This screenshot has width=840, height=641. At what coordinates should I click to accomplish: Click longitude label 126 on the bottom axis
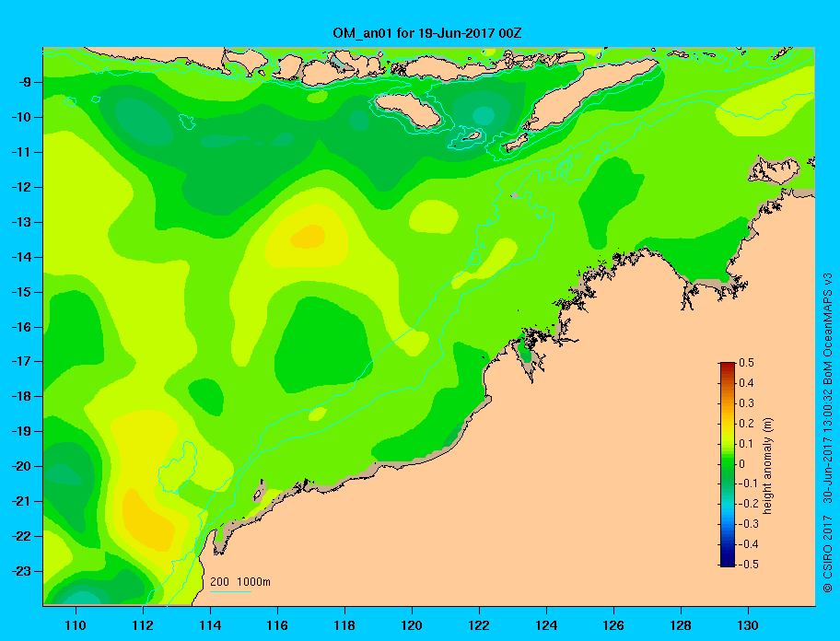coord(612,625)
